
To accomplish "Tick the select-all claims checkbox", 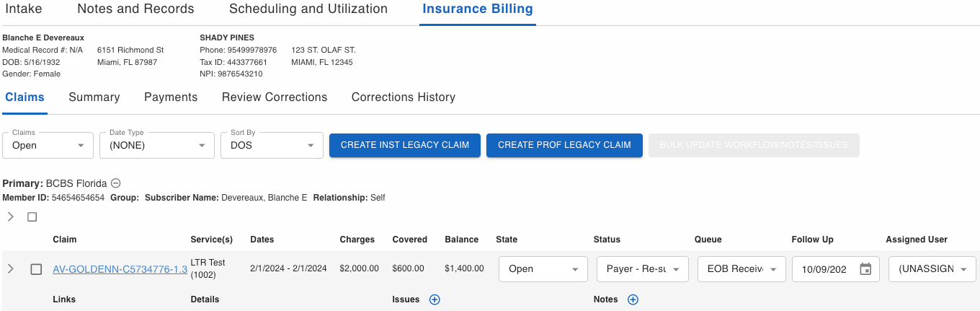I will [32, 216].
